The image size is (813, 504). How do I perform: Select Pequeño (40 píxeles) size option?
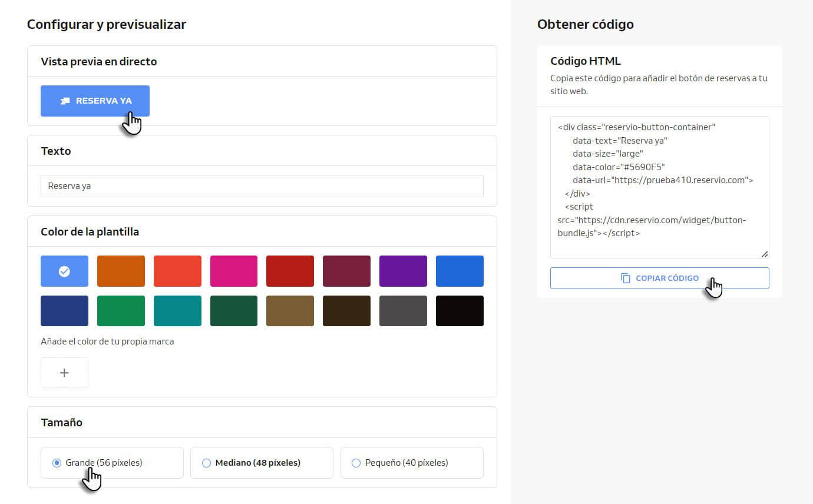click(412, 463)
